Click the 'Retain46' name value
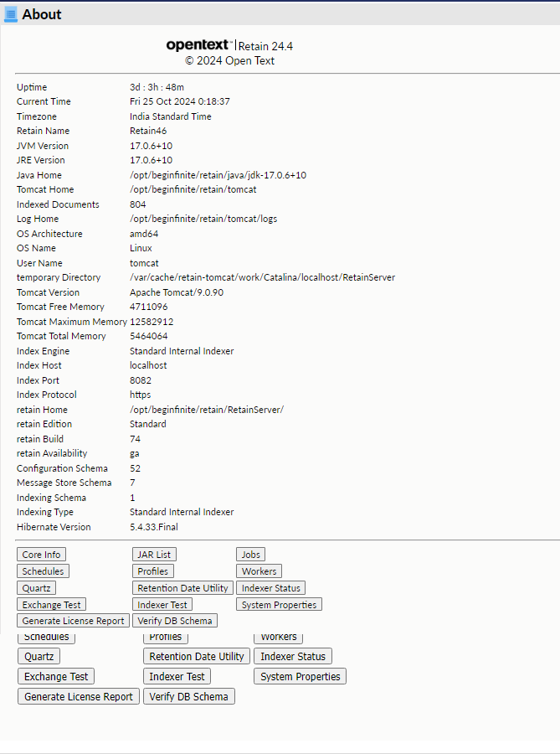This screenshot has height=754, width=560. click(148, 131)
